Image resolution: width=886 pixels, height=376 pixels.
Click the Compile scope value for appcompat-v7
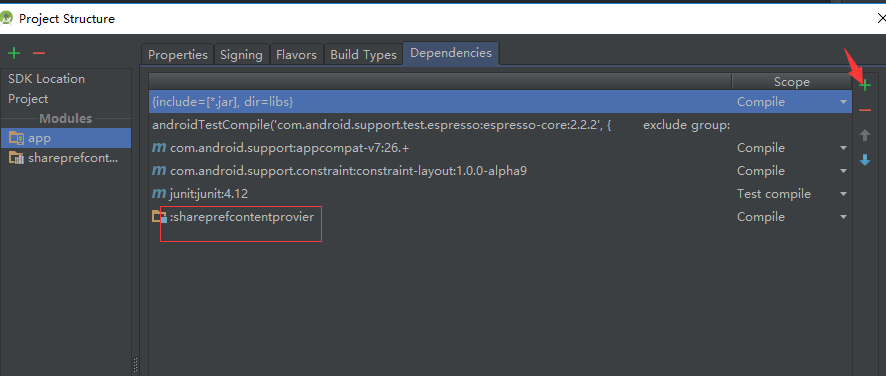(x=761, y=148)
